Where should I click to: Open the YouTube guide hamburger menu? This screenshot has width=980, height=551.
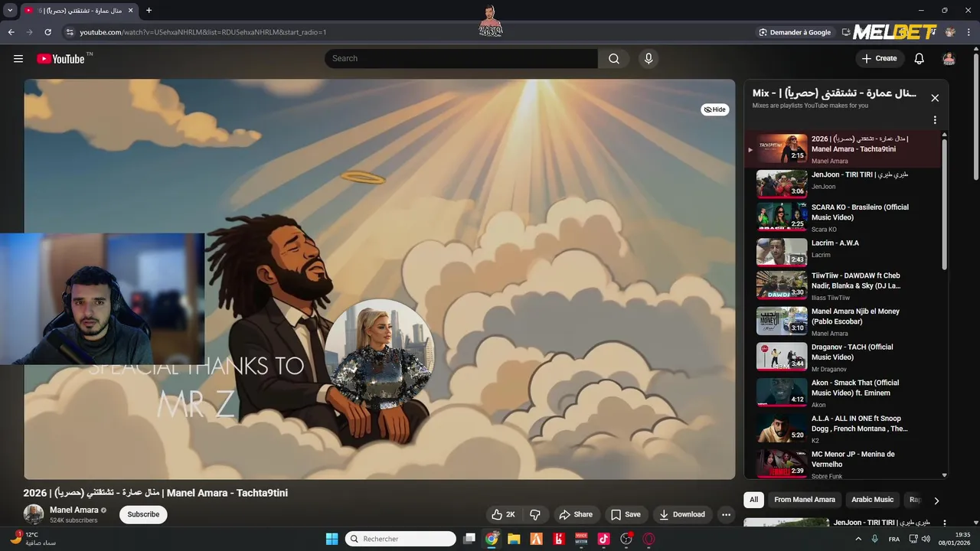point(18,59)
